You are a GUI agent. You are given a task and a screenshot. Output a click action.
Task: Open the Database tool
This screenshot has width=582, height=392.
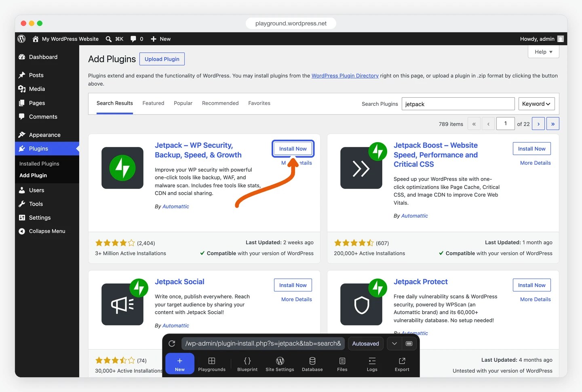click(x=312, y=364)
